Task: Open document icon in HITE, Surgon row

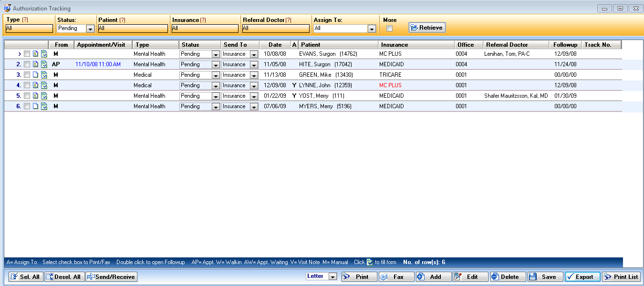Action: [x=35, y=64]
